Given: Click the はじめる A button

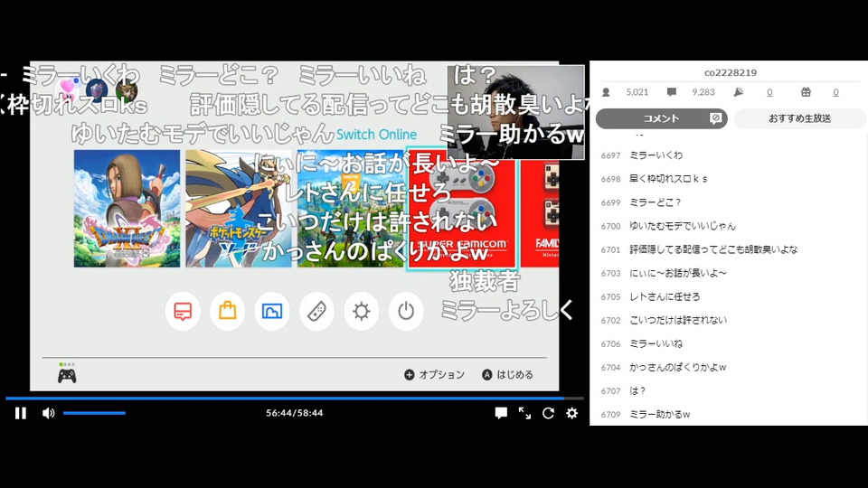Looking at the screenshot, I should click(x=507, y=374).
